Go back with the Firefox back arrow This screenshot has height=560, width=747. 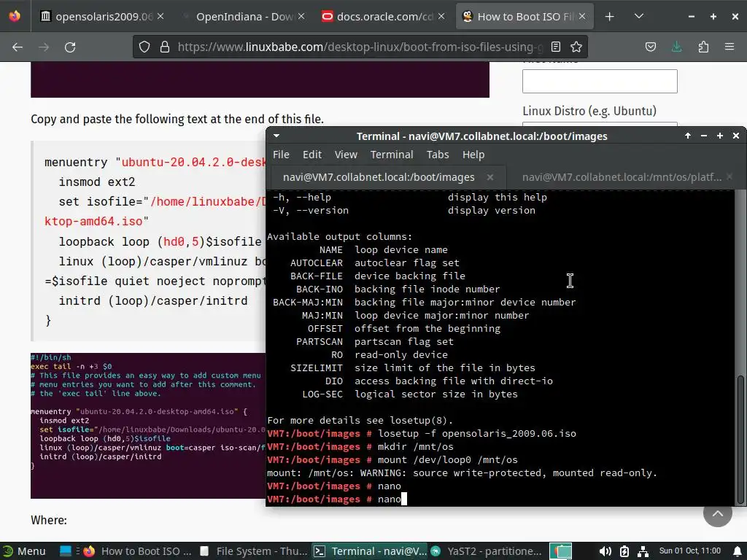[x=18, y=47]
